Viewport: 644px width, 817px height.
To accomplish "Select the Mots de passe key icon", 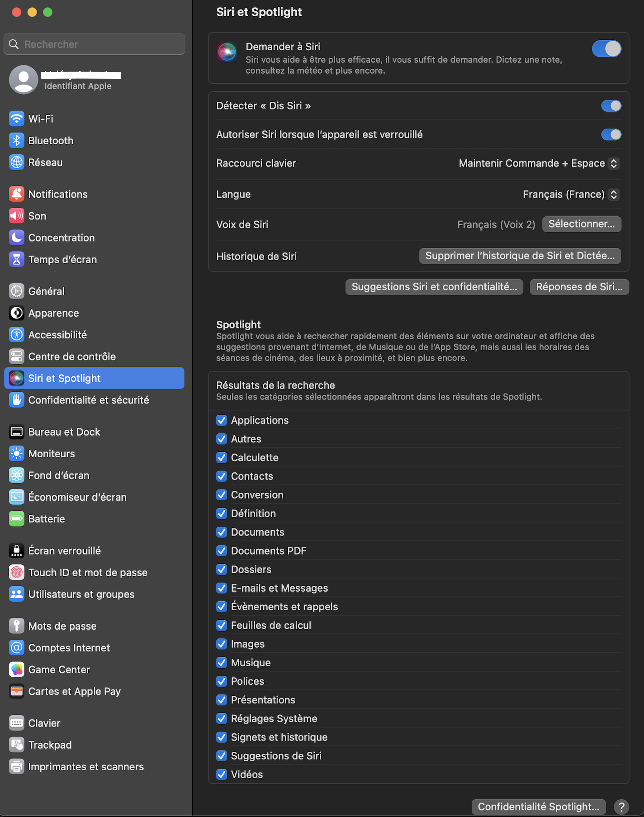I will pyautogui.click(x=17, y=626).
